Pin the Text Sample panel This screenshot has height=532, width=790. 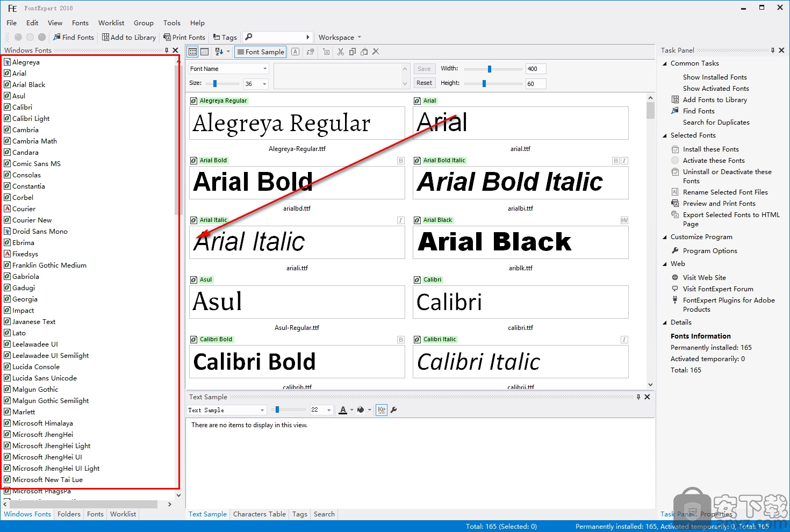click(638, 397)
